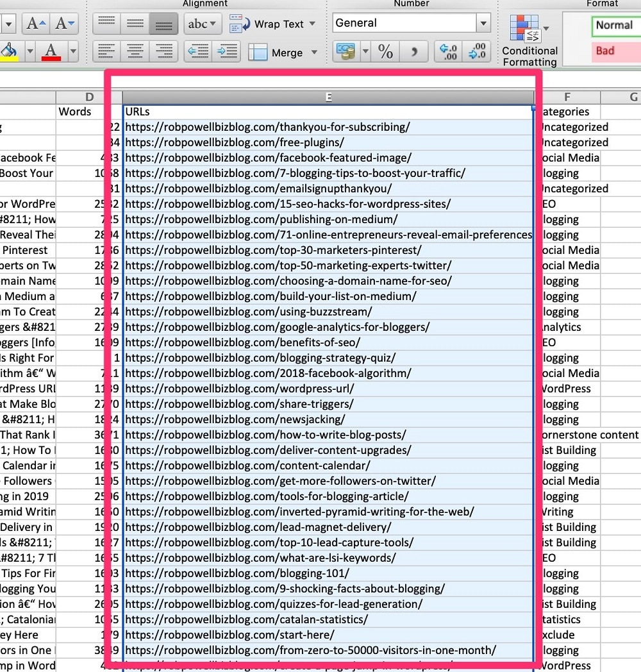Select the Statistics category cell
This screenshot has height=672, width=641.
tap(567, 619)
